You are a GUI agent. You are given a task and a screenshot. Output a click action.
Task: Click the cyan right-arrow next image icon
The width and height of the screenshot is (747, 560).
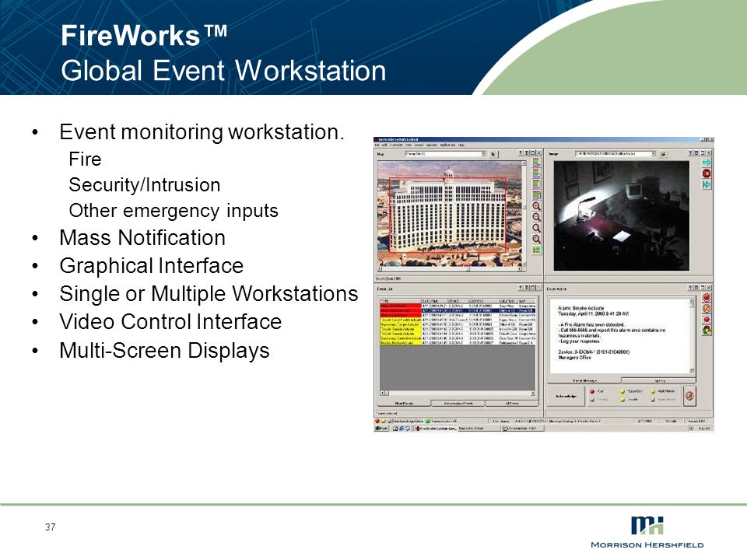click(x=707, y=163)
